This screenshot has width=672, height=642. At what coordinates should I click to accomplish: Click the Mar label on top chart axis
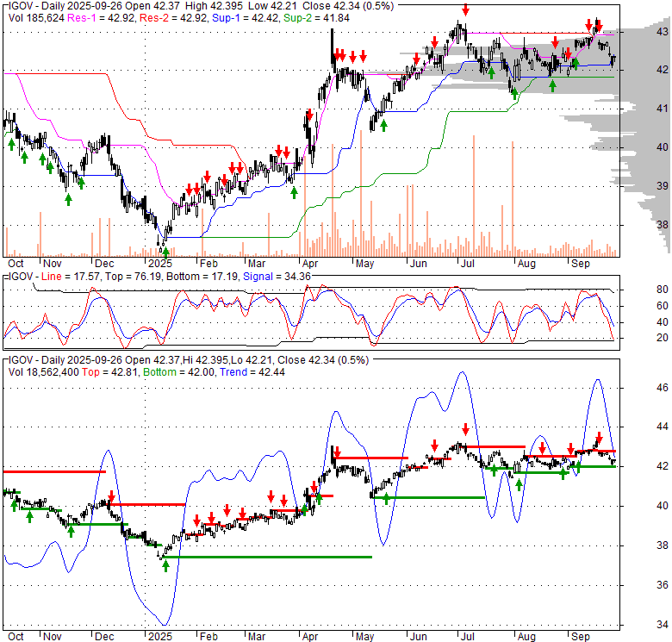(257, 264)
